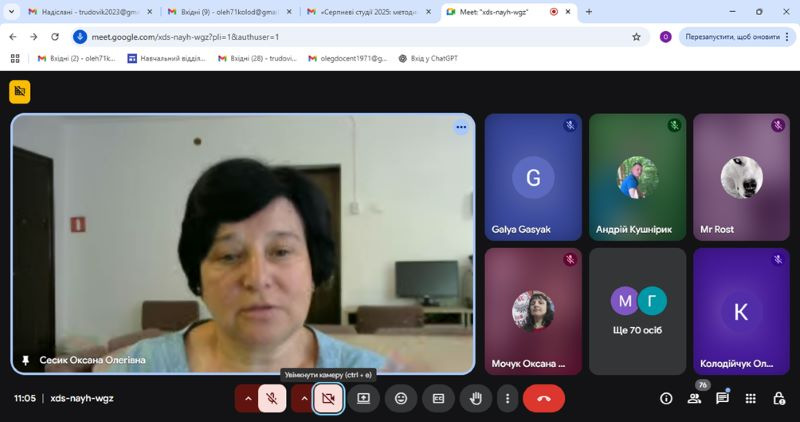Reload the Meet page
The height and width of the screenshot is (422, 800).
pyautogui.click(x=55, y=37)
